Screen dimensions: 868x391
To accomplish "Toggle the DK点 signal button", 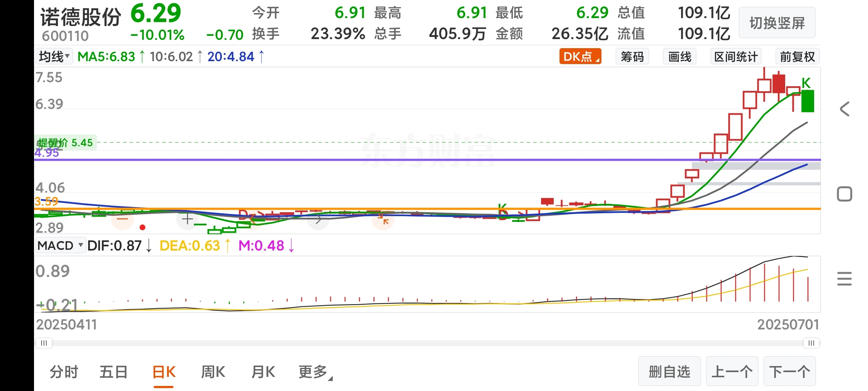I will coord(580,56).
